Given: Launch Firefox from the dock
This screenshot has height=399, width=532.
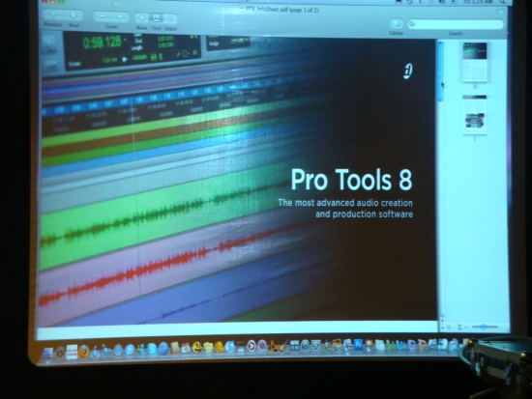Looking at the screenshot, I should [84, 351].
